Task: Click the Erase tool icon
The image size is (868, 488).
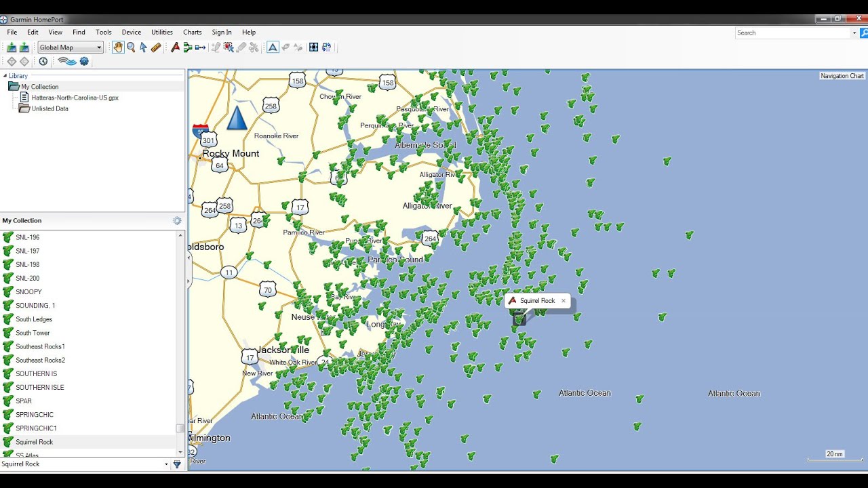Action: (241, 47)
